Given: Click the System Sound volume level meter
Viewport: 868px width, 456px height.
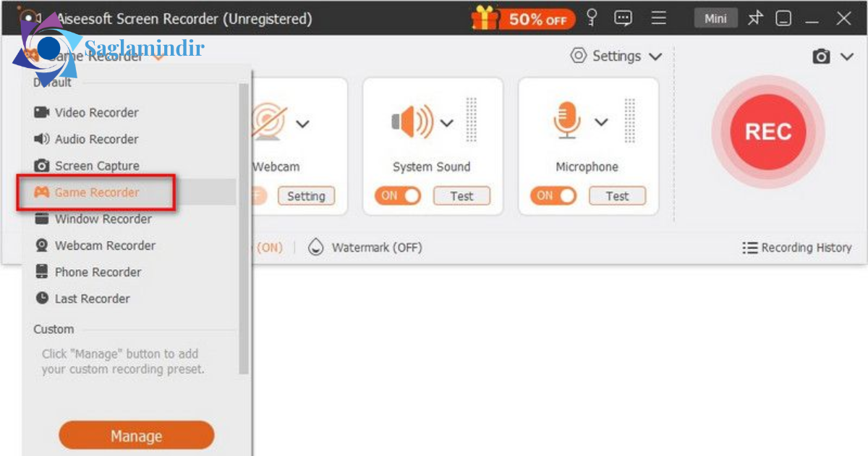Looking at the screenshot, I should click(472, 122).
